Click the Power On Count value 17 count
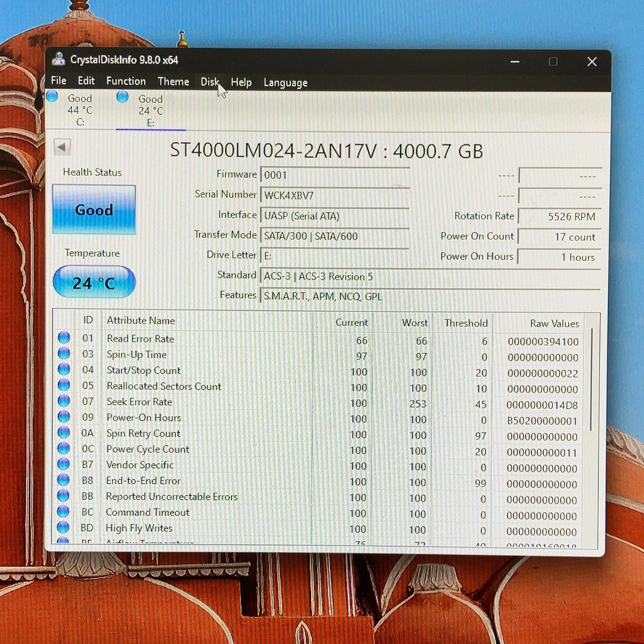Screen dimensions: 644x644 559,237
